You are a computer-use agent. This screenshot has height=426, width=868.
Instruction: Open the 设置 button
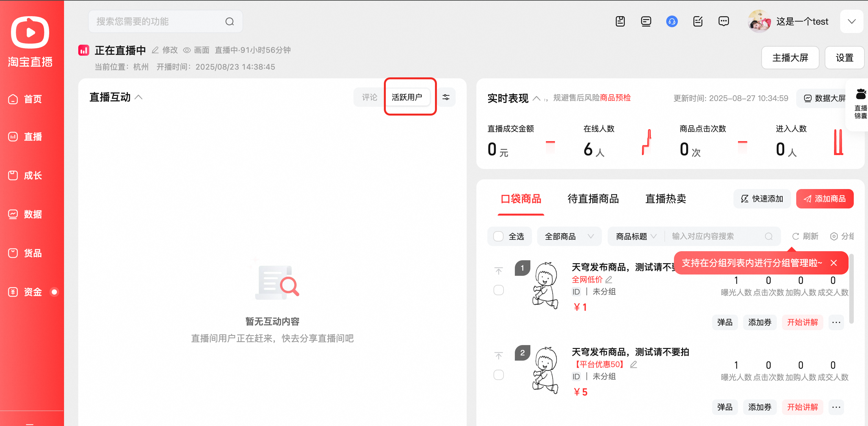(844, 58)
